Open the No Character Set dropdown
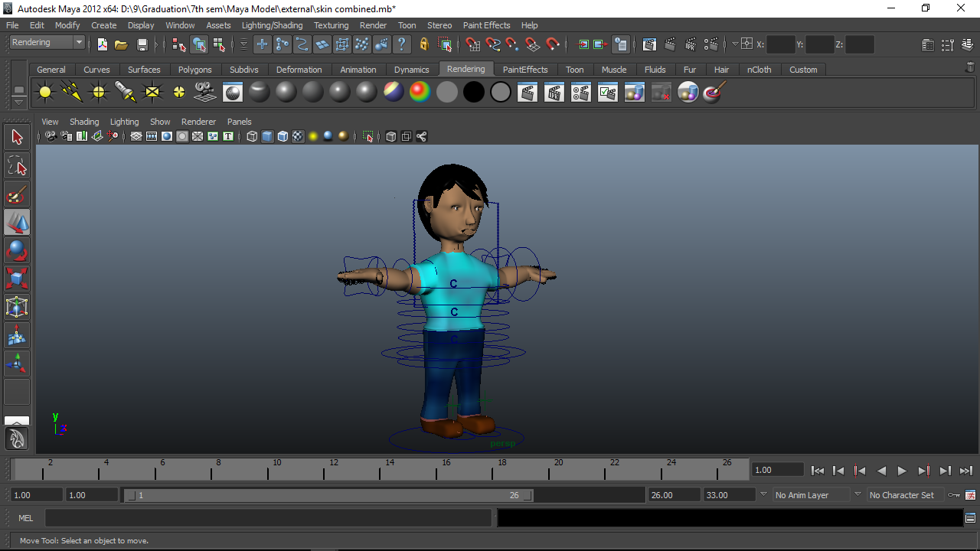 (903, 494)
